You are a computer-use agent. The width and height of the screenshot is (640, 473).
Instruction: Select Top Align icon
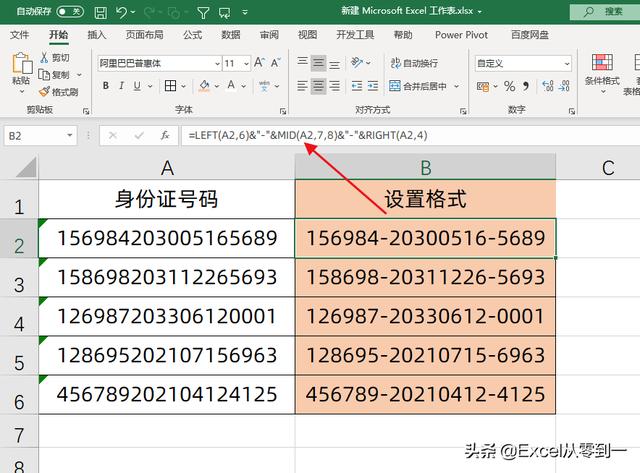[302, 63]
